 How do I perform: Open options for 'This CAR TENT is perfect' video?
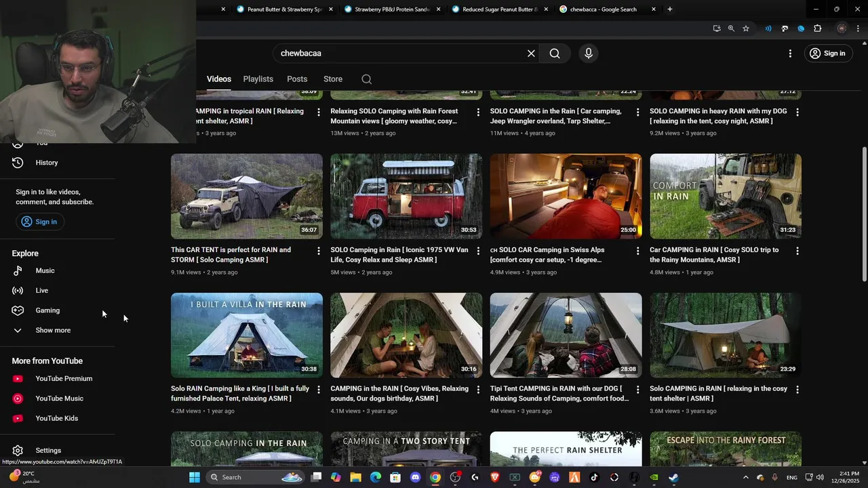319,251
